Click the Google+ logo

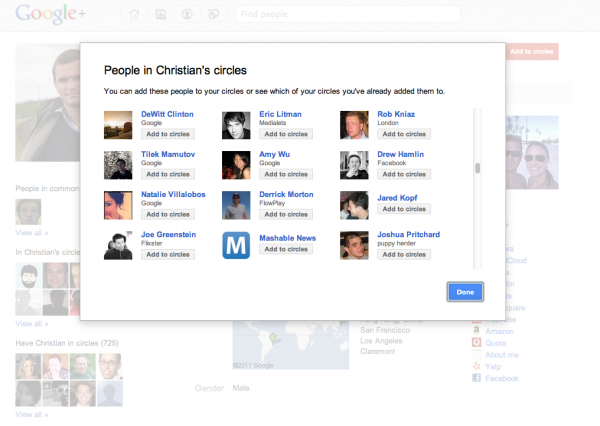tap(51, 14)
